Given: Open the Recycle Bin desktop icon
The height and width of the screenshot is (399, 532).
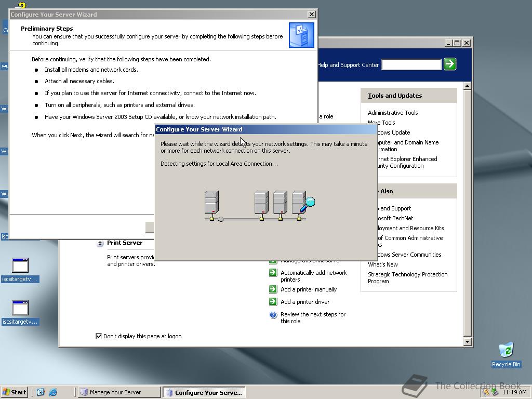Looking at the screenshot, I should point(506,354).
